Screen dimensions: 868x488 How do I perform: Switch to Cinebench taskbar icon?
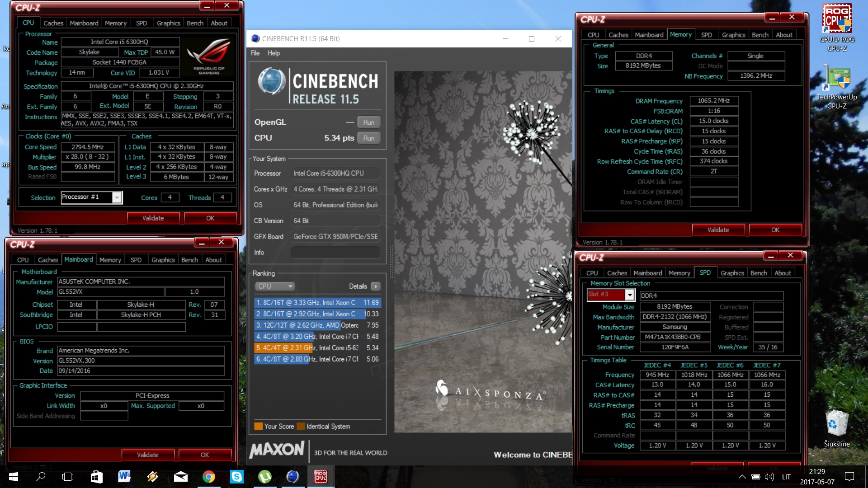click(x=292, y=477)
